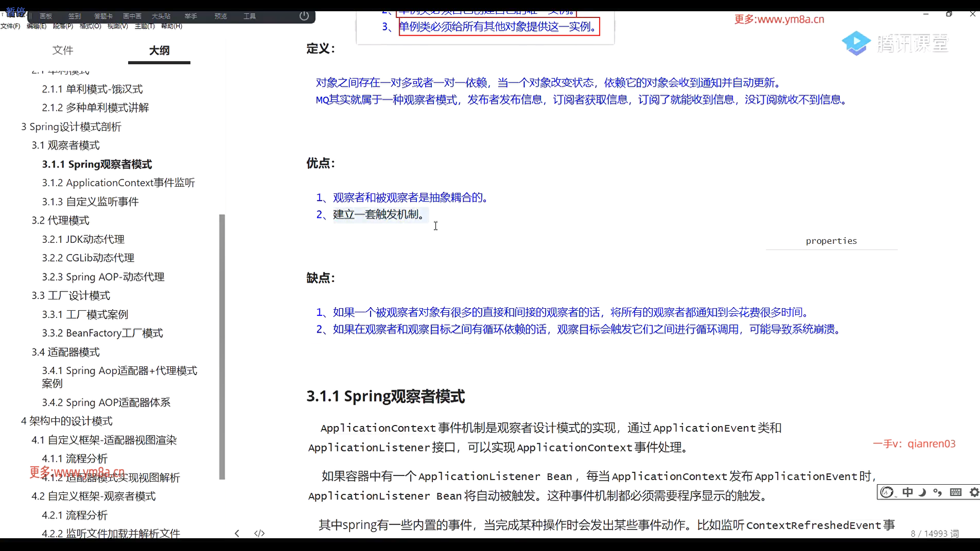This screenshot has height=551, width=980.
Task: Switch the Chinese/English 中 input toggle
Action: (x=908, y=492)
